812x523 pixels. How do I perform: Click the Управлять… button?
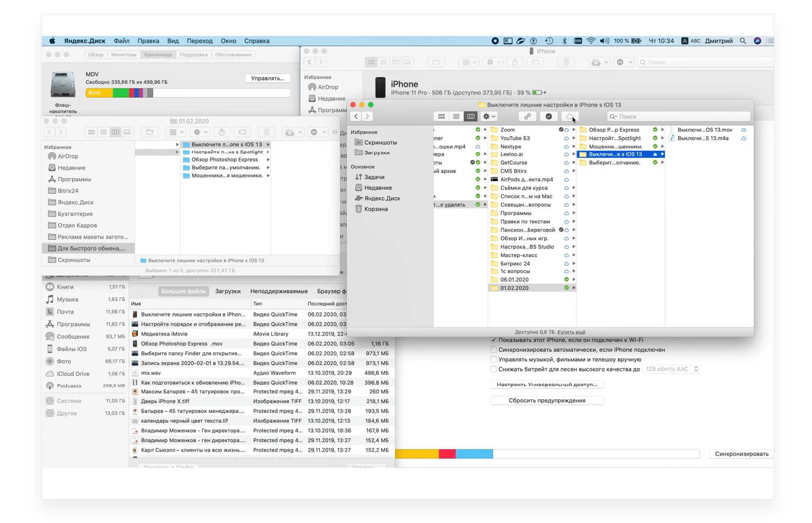pyautogui.click(x=267, y=78)
